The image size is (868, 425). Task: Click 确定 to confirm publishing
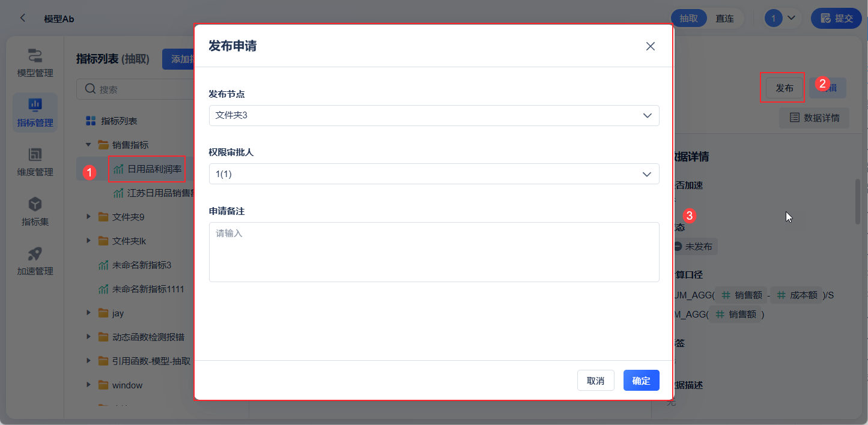tap(641, 381)
